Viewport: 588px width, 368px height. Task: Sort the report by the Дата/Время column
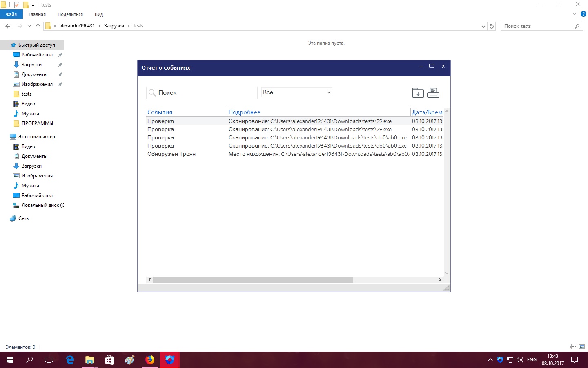tap(428, 112)
